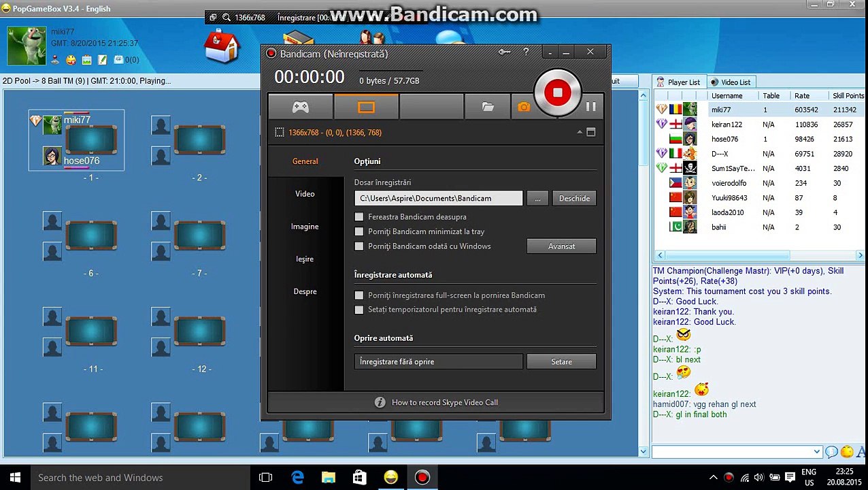Join pool table number 2

tap(199, 140)
